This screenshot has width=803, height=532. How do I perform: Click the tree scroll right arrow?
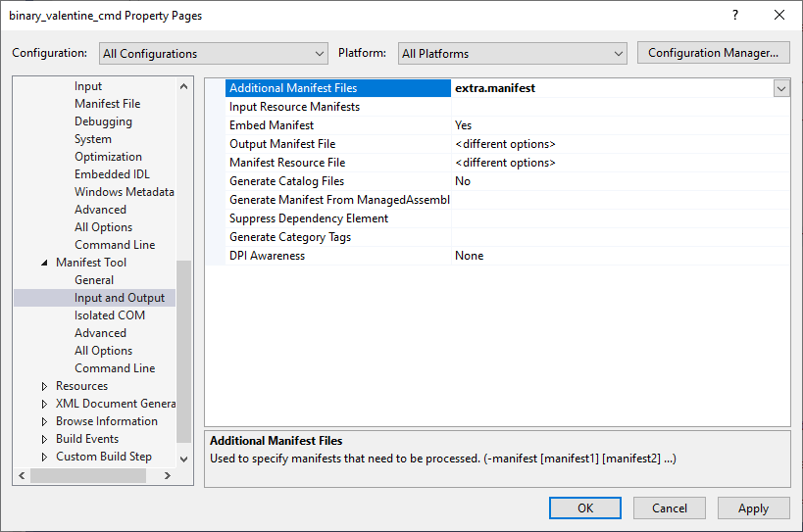(x=168, y=476)
